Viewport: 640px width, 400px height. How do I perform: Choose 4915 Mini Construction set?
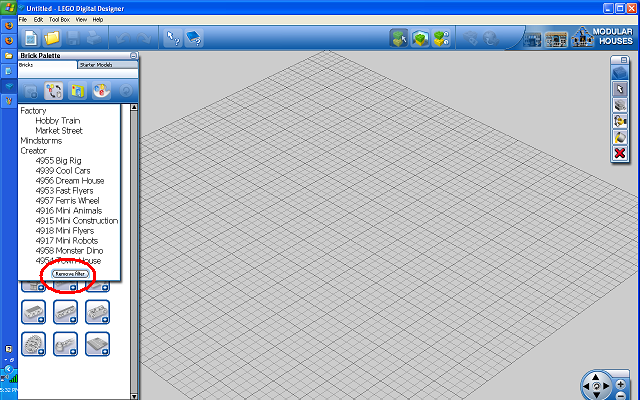pos(77,221)
